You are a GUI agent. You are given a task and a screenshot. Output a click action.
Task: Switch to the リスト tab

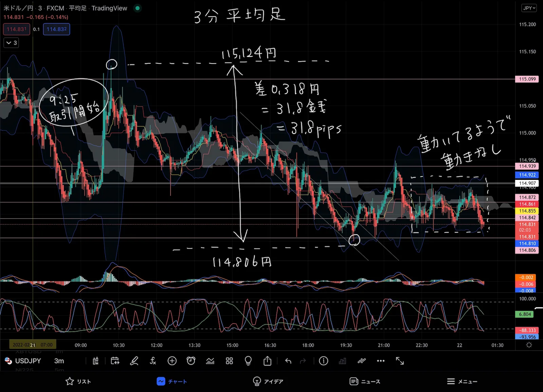click(78, 381)
